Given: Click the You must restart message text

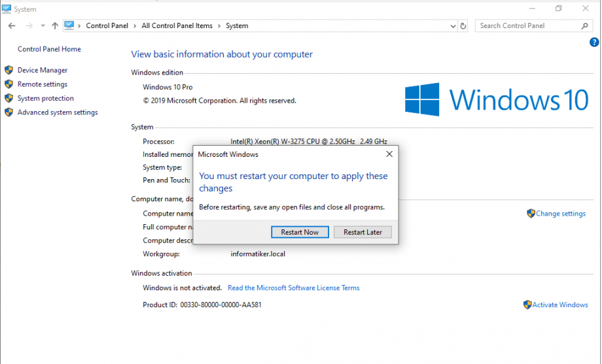Looking at the screenshot, I should [293, 182].
